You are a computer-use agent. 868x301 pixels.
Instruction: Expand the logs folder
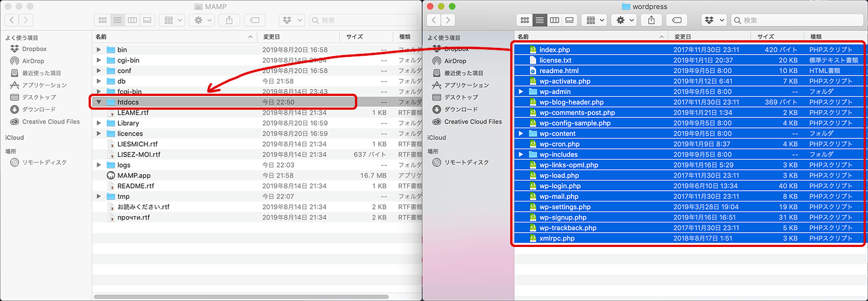point(99,165)
